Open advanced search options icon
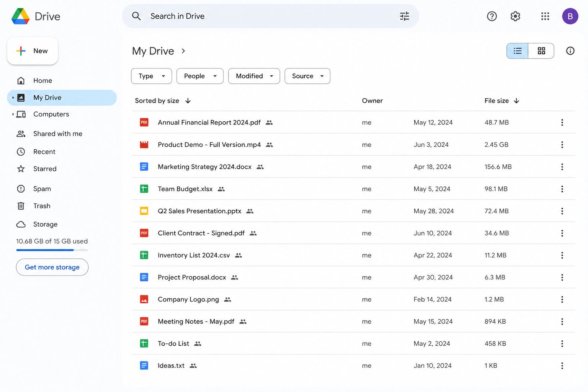The image size is (588, 392). (405, 16)
